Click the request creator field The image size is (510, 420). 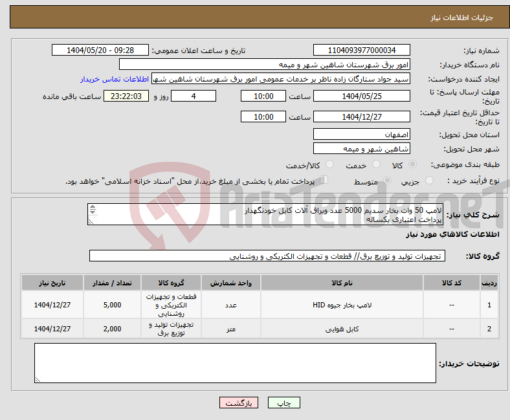(281, 79)
